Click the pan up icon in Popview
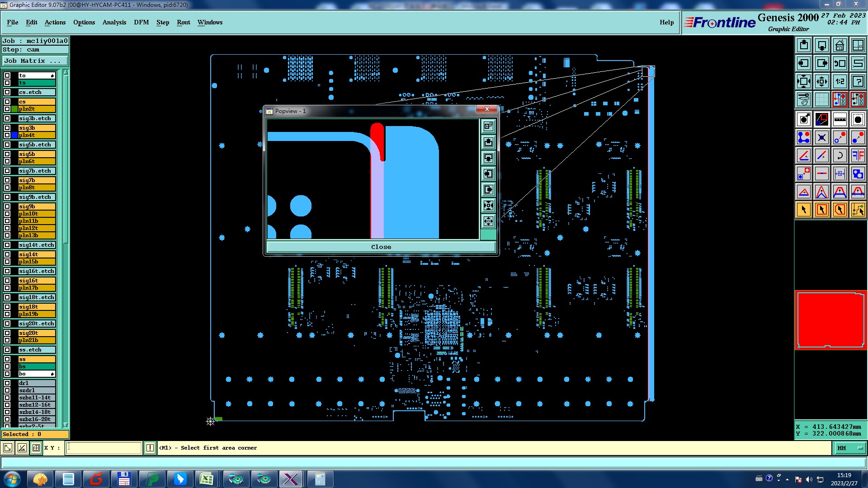 pyautogui.click(x=488, y=142)
